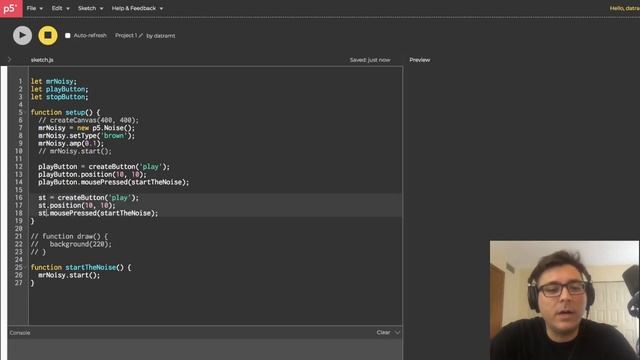Viewport: 640px width, 360px height.
Task: Click the 'Saved: just now' status text
Action: coord(370,60)
